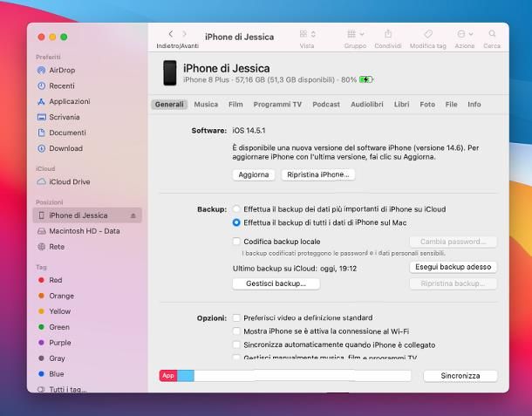Click the Ultimo backup su iCloud text

point(295,269)
